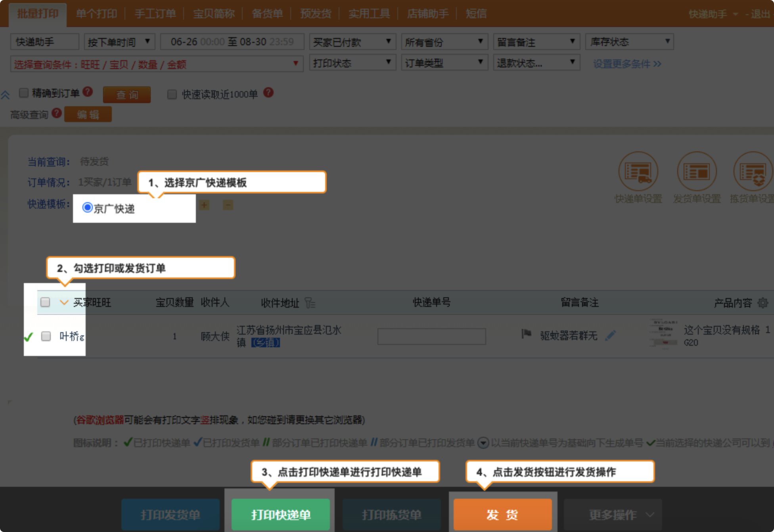Click the 快递助手 shop name field

pos(45,42)
